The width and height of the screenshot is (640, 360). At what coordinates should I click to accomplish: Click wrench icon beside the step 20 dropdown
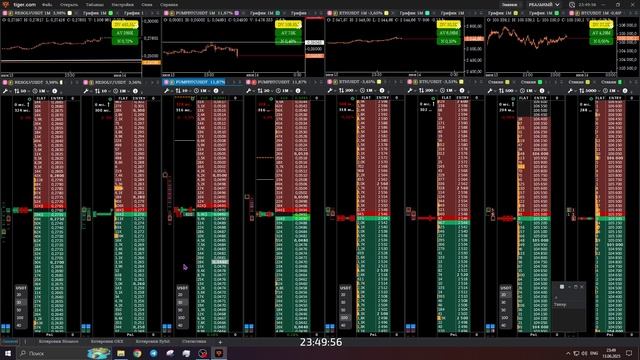tap(249, 91)
